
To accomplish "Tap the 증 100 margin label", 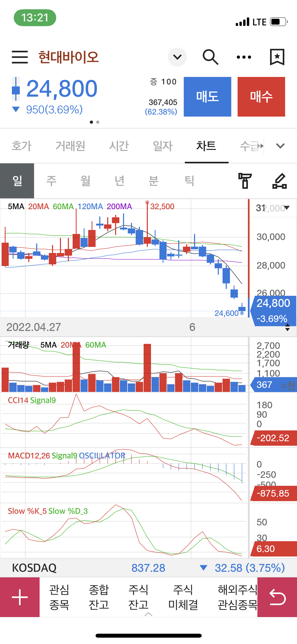I will click(x=163, y=82).
